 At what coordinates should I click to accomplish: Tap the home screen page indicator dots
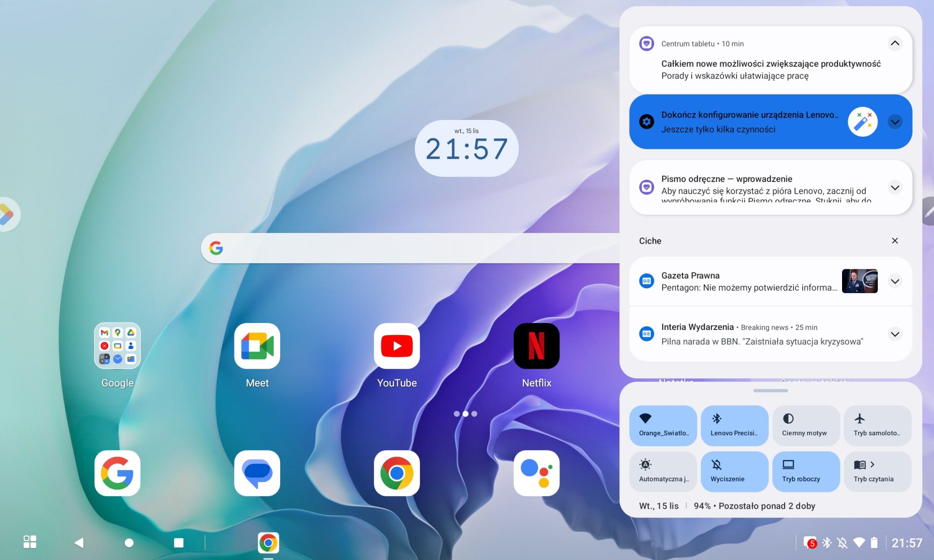pos(466,414)
